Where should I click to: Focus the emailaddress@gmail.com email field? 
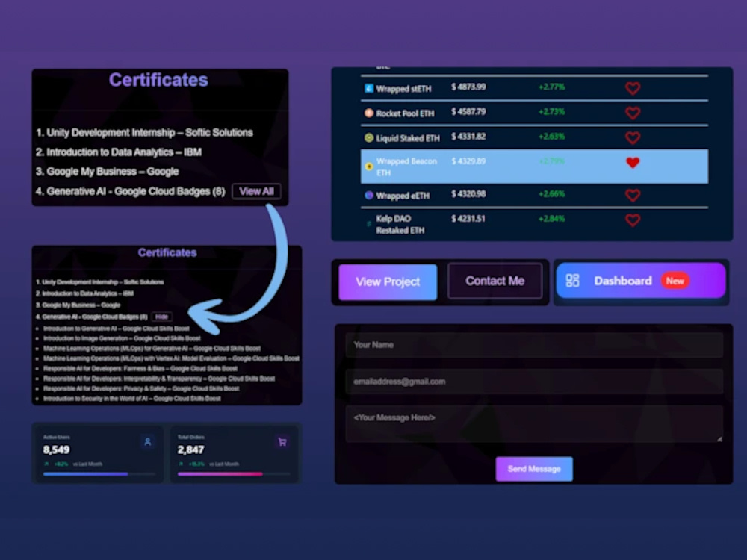pos(534,382)
